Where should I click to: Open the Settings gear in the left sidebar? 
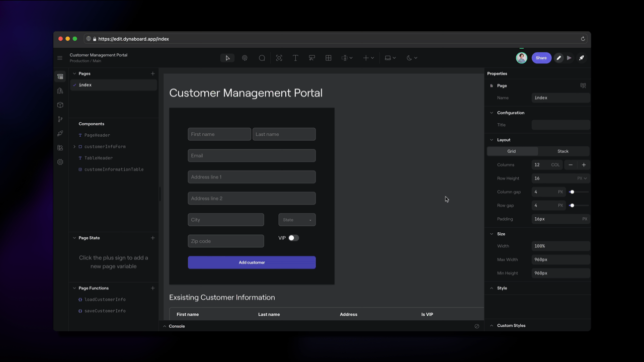[60, 162]
